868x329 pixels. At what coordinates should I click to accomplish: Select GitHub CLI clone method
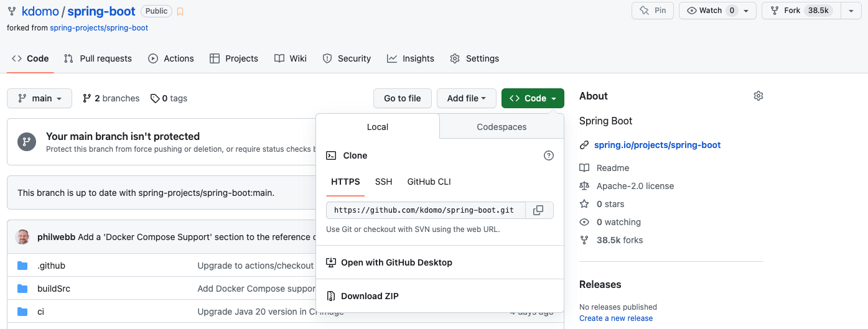(429, 182)
